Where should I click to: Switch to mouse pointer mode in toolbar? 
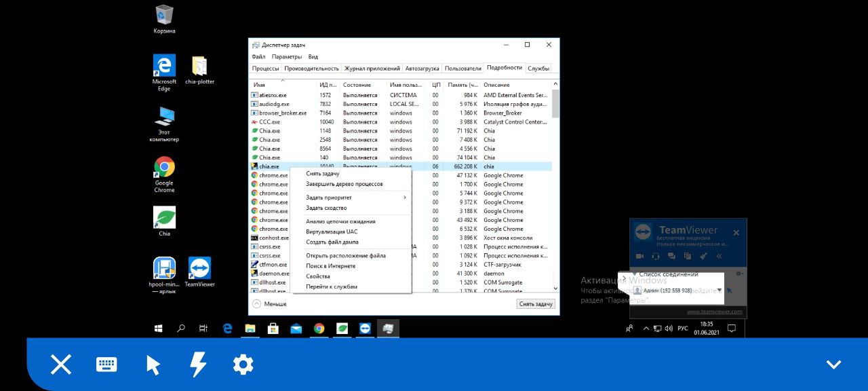click(x=153, y=365)
